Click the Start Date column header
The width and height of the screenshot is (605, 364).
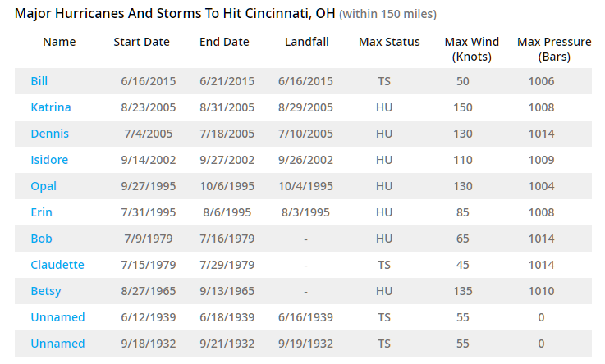point(141,42)
